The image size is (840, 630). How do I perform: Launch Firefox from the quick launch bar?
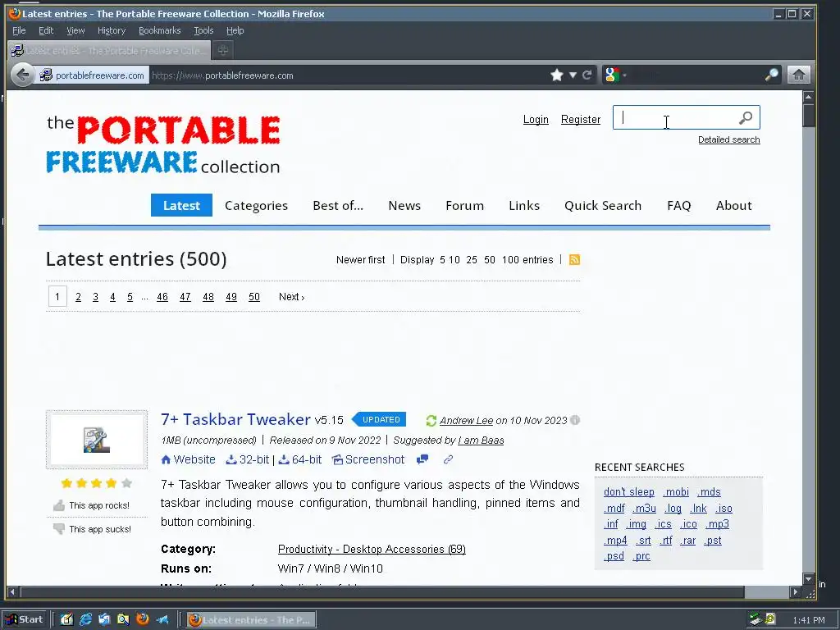143,620
